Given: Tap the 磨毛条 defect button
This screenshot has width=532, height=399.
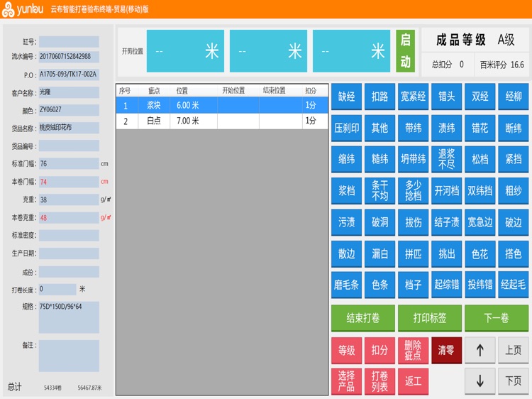Looking at the screenshot, I should pos(346,285).
